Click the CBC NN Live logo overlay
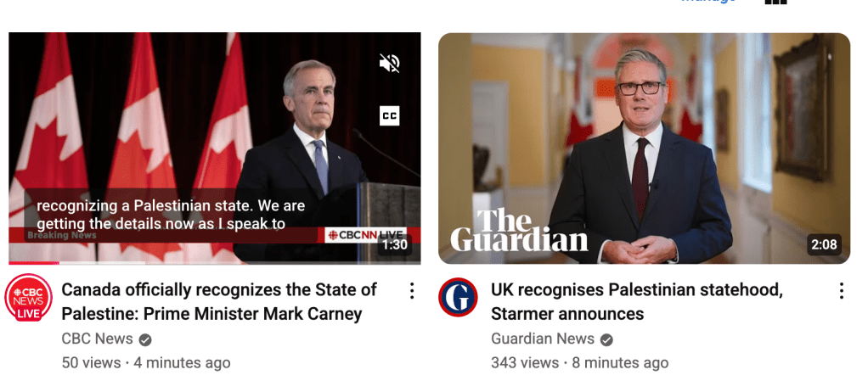Screen dimensions: 868x392 pos(365,235)
